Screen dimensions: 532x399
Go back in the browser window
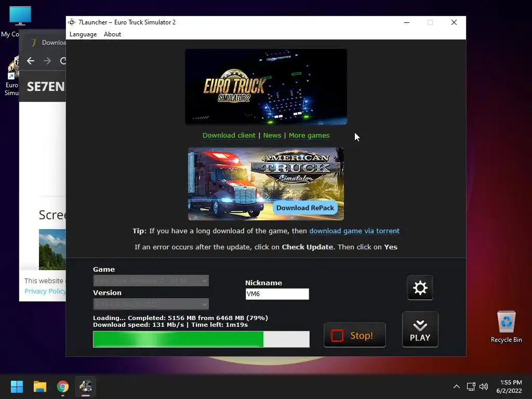31,61
